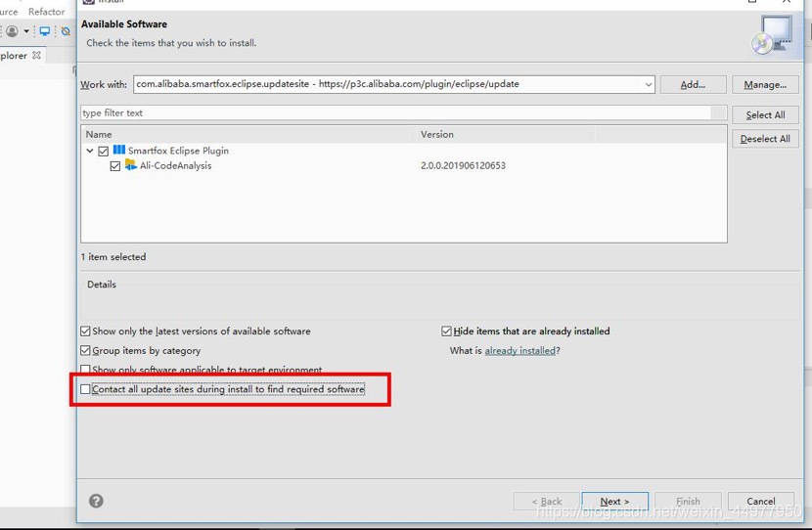Viewport: 812px width, 530px height.
Task: Click the Name column header
Action: [248, 134]
